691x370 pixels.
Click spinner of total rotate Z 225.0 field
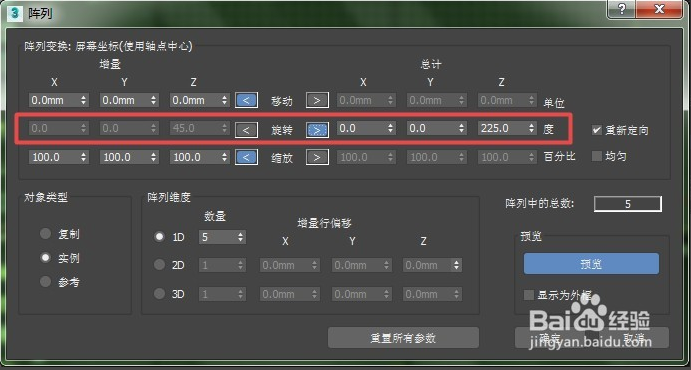pos(532,128)
